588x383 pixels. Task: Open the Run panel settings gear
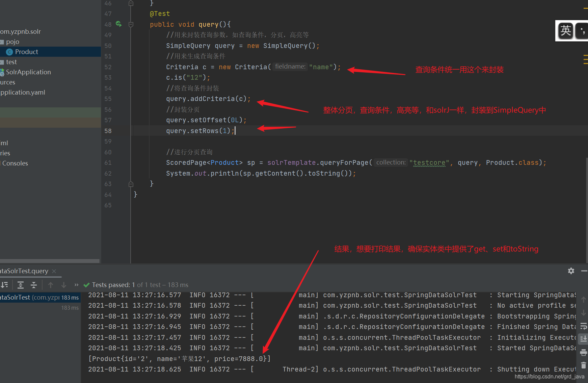pos(571,271)
